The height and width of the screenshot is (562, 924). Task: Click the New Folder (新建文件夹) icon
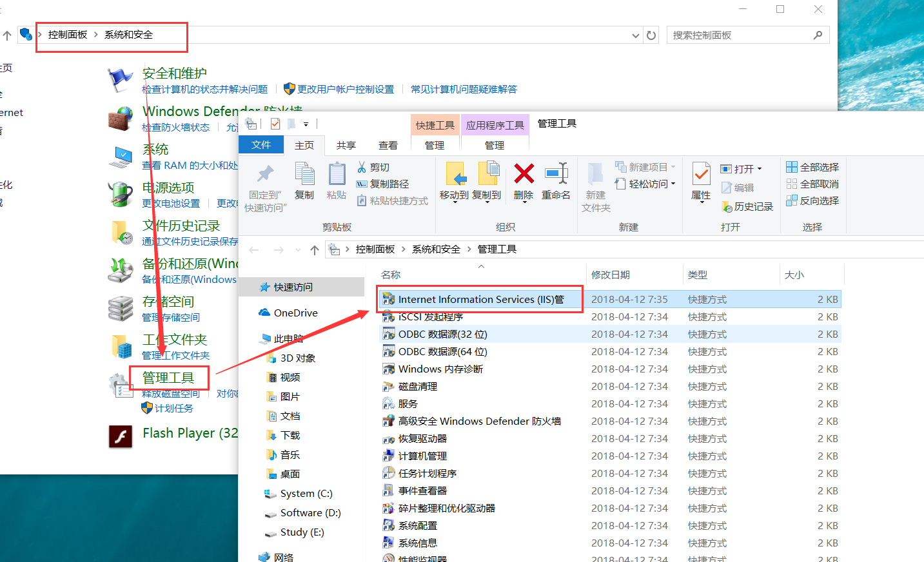595,173
